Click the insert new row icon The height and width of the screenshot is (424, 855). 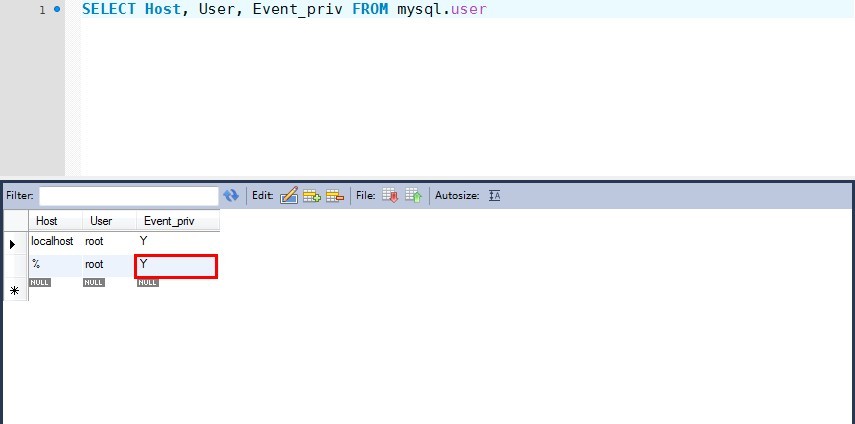click(x=311, y=196)
